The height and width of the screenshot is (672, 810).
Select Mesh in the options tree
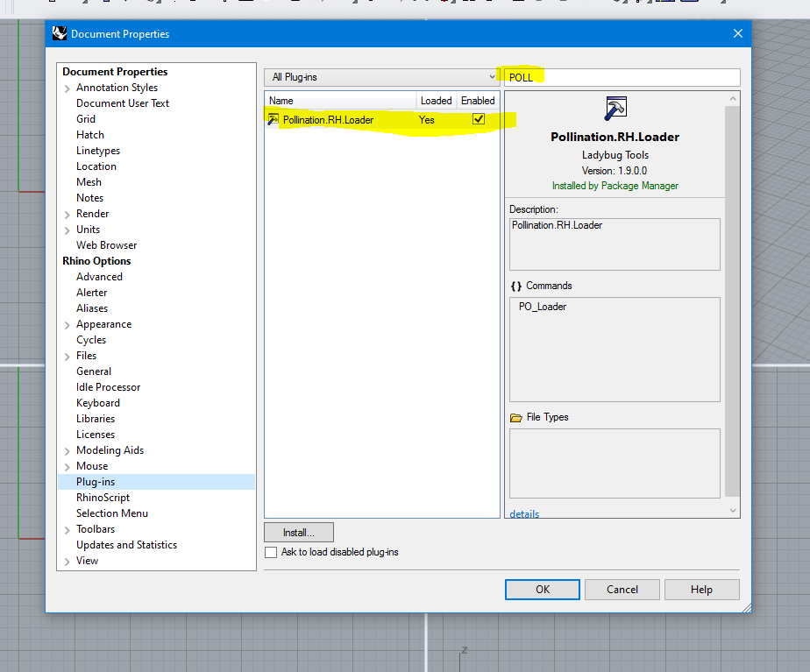coord(89,182)
